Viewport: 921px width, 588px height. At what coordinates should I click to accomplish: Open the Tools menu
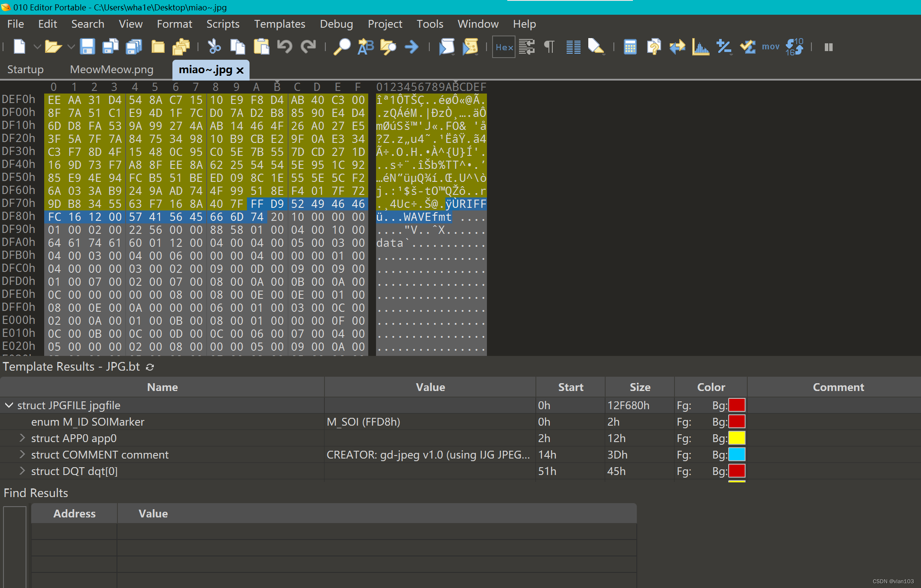point(430,24)
